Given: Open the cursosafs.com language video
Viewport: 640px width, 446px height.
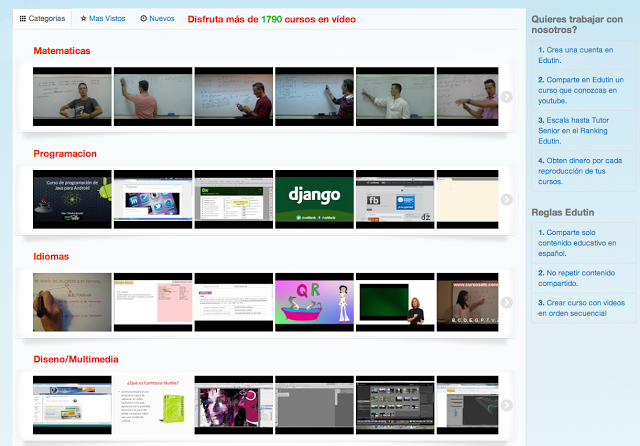Looking at the screenshot, I should tap(468, 302).
